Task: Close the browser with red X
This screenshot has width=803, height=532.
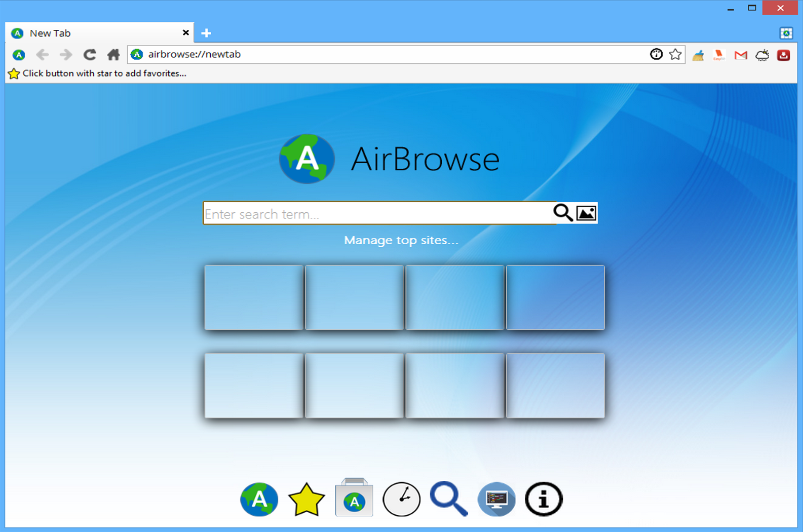Action: [x=780, y=8]
